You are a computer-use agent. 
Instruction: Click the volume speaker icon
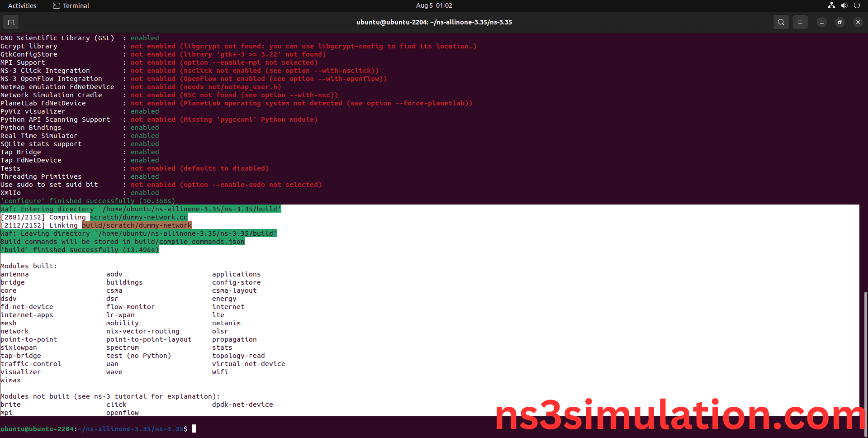tap(844, 5)
